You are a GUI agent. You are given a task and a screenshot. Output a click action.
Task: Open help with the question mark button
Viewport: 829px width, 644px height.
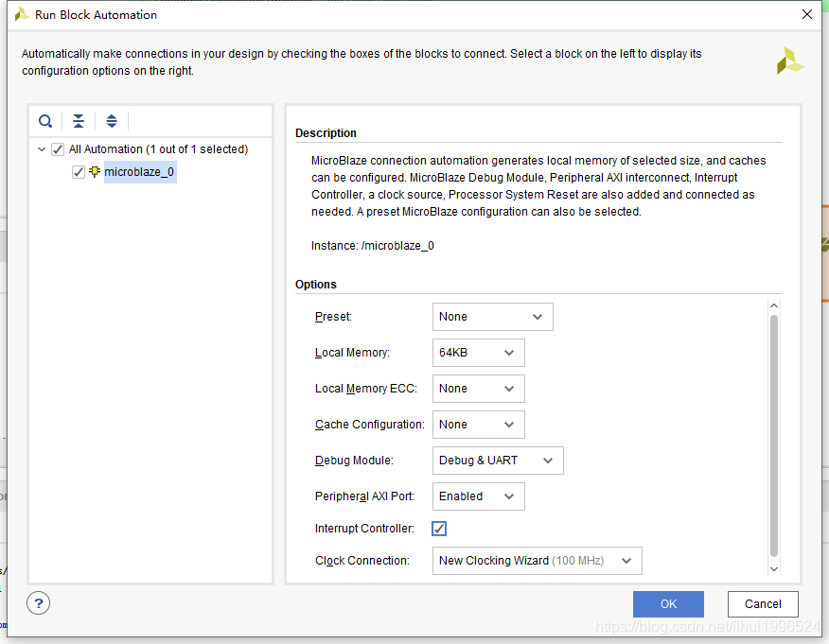(39, 603)
